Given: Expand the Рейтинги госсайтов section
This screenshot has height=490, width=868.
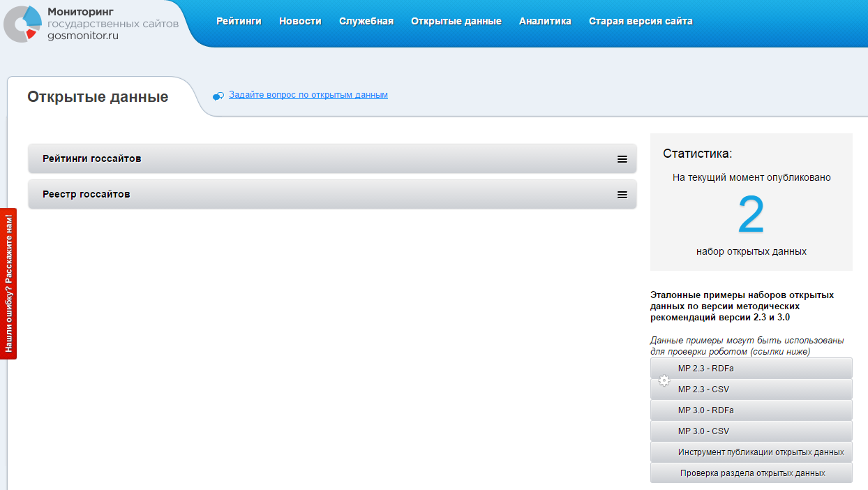Looking at the screenshot, I should (x=92, y=158).
